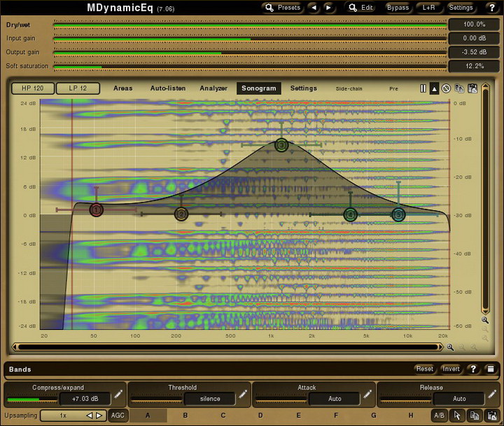Select the Sonogram tab

[259, 88]
